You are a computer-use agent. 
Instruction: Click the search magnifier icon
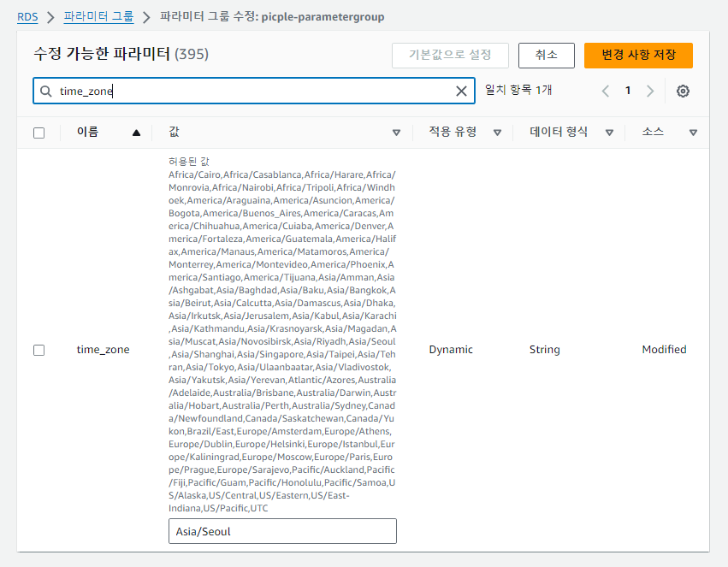(45, 92)
